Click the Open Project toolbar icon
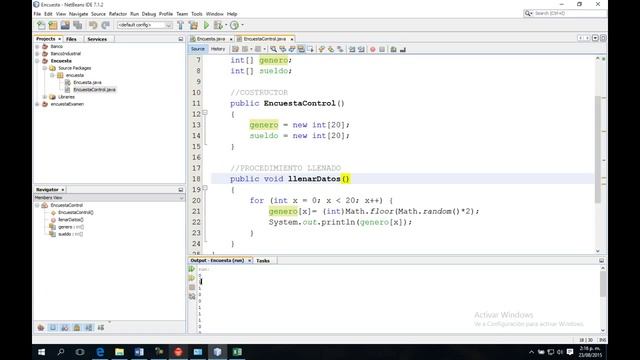This screenshot has height=360, width=640. click(65, 25)
